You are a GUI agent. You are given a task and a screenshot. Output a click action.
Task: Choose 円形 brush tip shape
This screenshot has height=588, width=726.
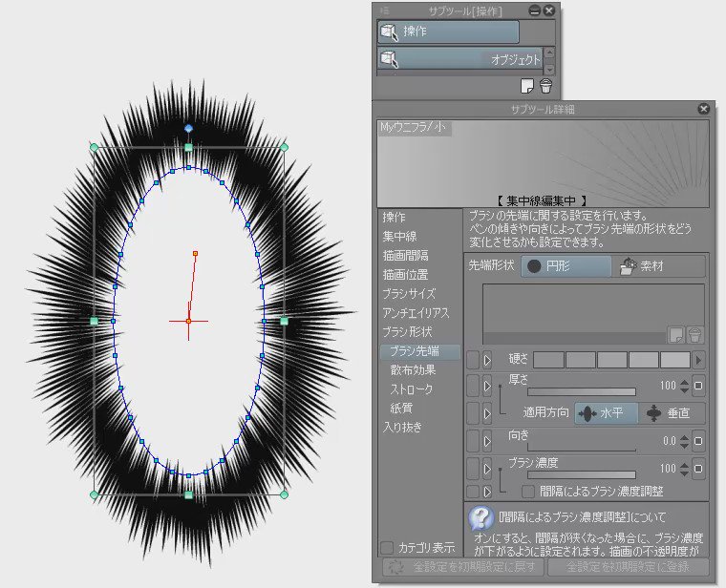pos(566,266)
